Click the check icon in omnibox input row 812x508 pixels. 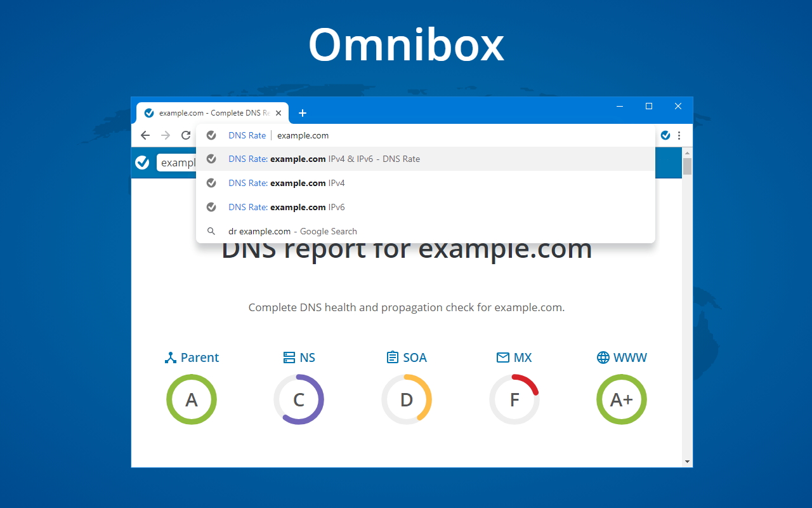coord(211,135)
